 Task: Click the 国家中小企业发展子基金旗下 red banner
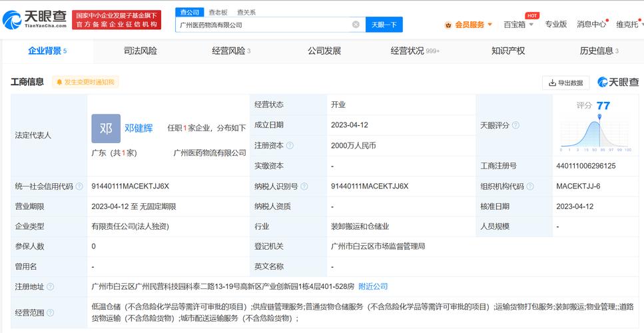tap(117, 20)
